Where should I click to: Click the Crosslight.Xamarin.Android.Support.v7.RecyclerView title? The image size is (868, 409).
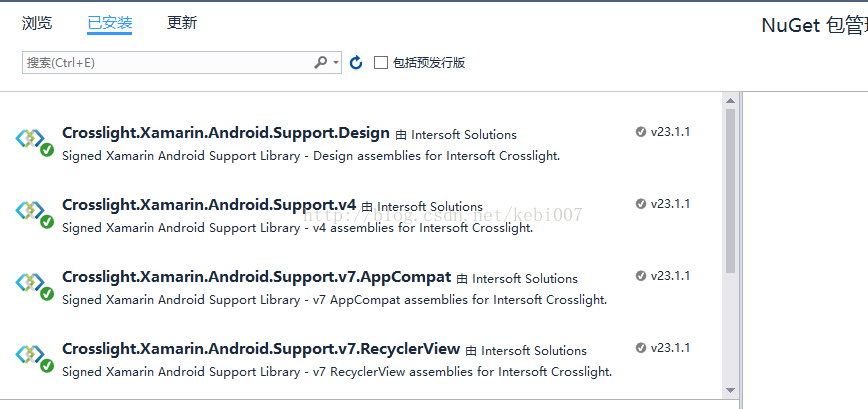(x=261, y=349)
